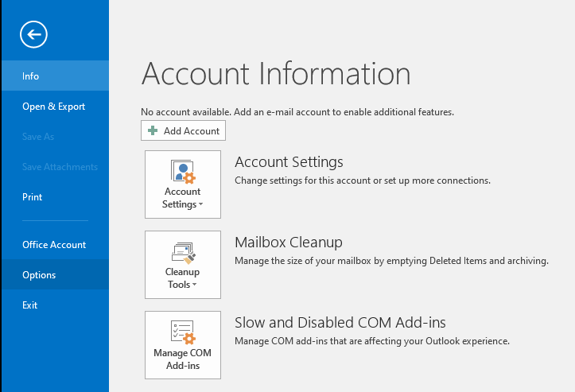The width and height of the screenshot is (575, 392).
Task: Open the Open & Export page
Action: tap(53, 107)
